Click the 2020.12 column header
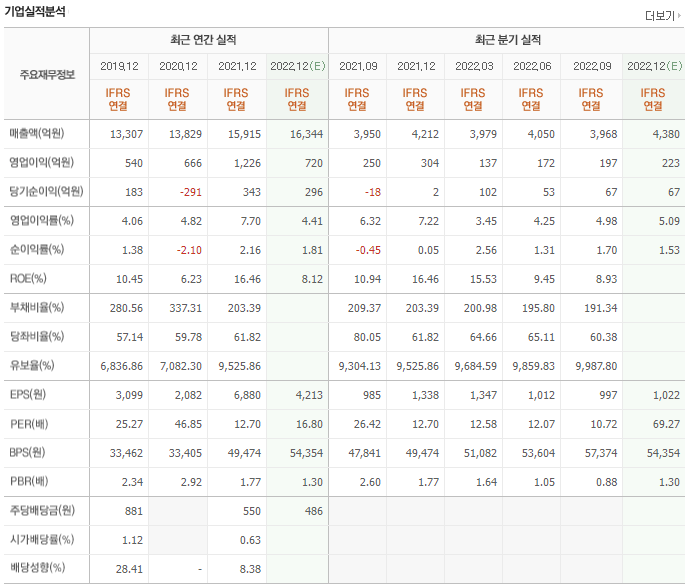This screenshot has width=691, height=587. point(178,67)
